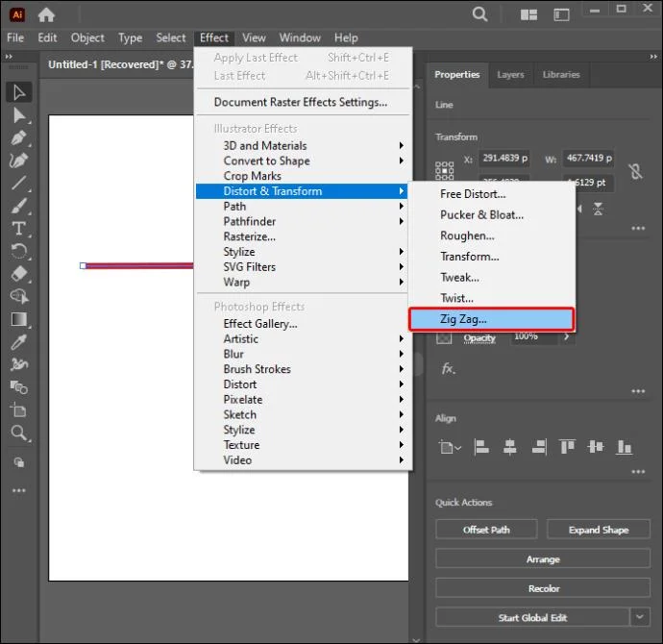Select the Shape Builder tool
Image resolution: width=663 pixels, height=644 pixels.
click(19, 296)
